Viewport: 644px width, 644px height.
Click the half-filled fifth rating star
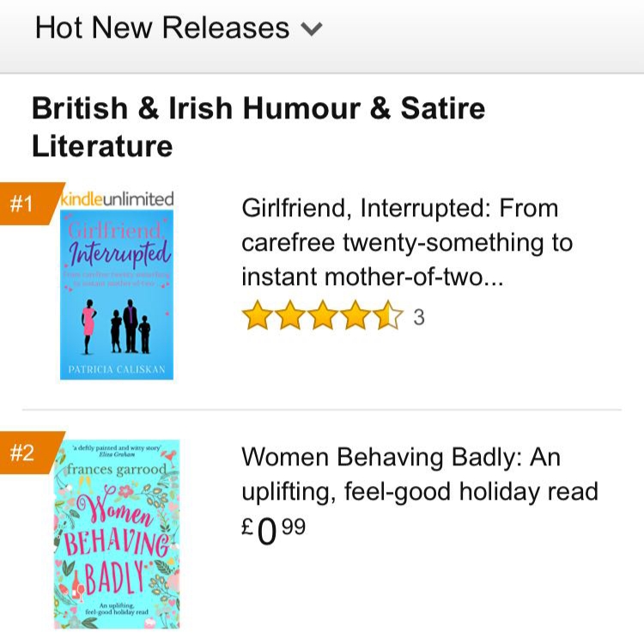pyautogui.click(x=387, y=317)
